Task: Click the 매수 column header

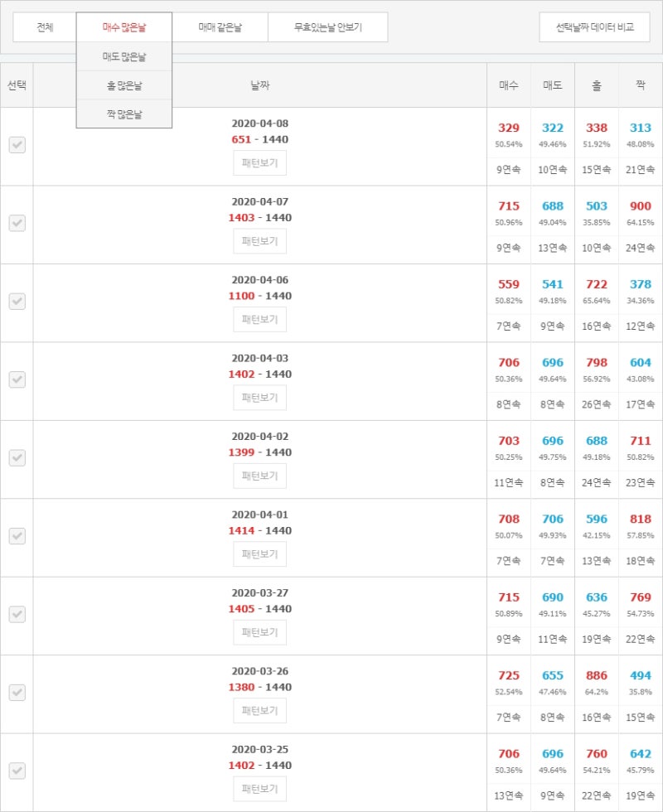Action: coord(509,85)
